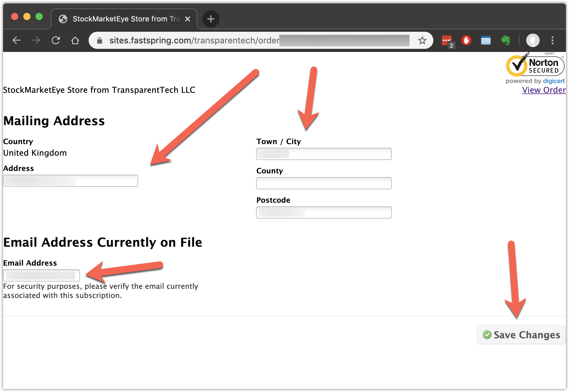Open the red stop-hand ad blocker extension
The height and width of the screenshot is (392, 569).
[x=466, y=40]
